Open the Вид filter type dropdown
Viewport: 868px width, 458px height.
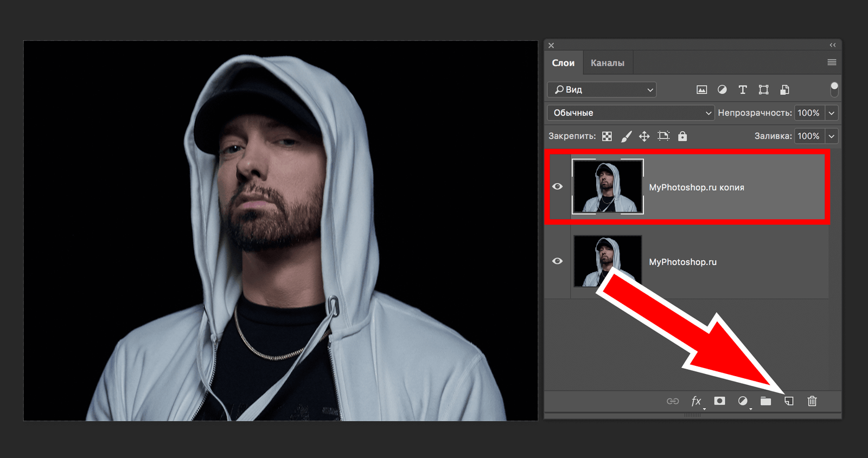pos(602,90)
